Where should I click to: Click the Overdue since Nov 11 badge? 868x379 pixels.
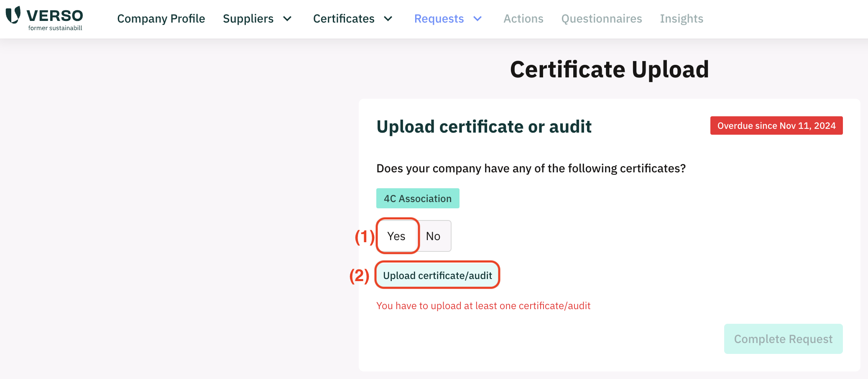776,125
